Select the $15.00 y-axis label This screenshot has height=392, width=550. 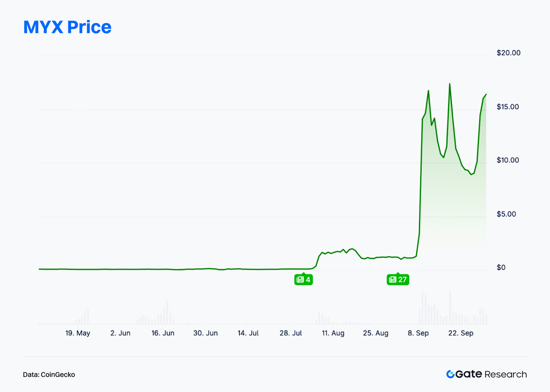click(507, 107)
